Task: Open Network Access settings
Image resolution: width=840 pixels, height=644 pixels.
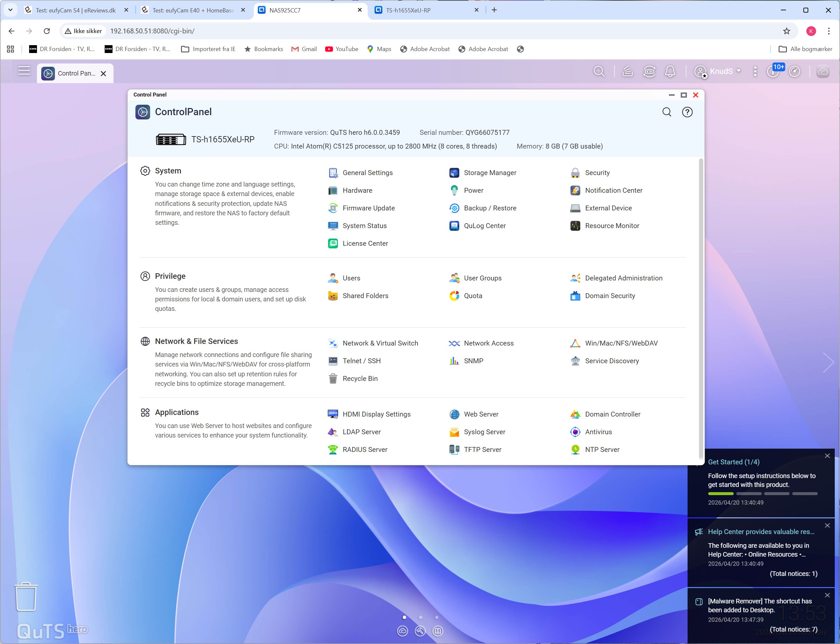Action: tap(481, 344)
